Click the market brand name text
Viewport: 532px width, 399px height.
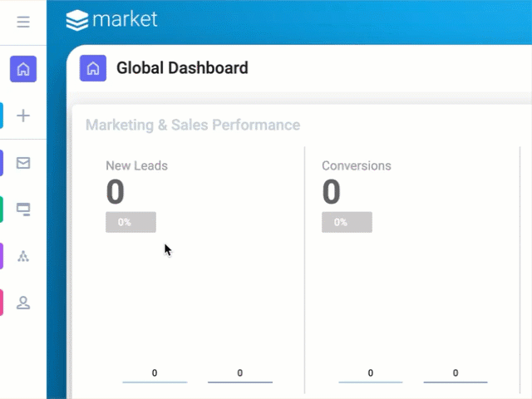point(125,19)
